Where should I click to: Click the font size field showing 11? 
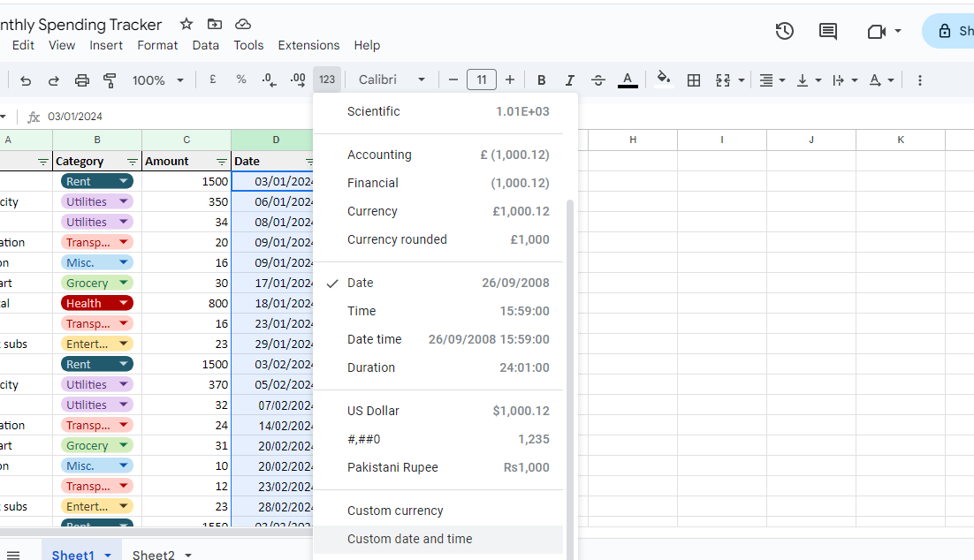(482, 79)
